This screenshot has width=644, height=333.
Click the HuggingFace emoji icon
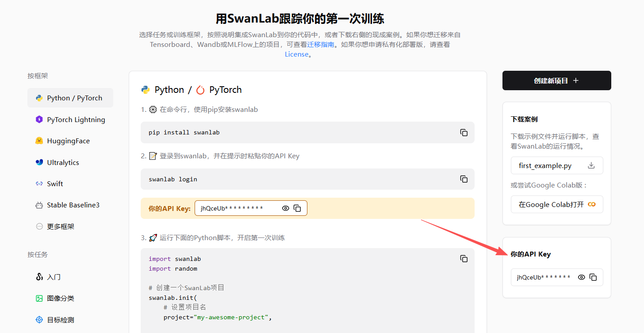coord(39,141)
